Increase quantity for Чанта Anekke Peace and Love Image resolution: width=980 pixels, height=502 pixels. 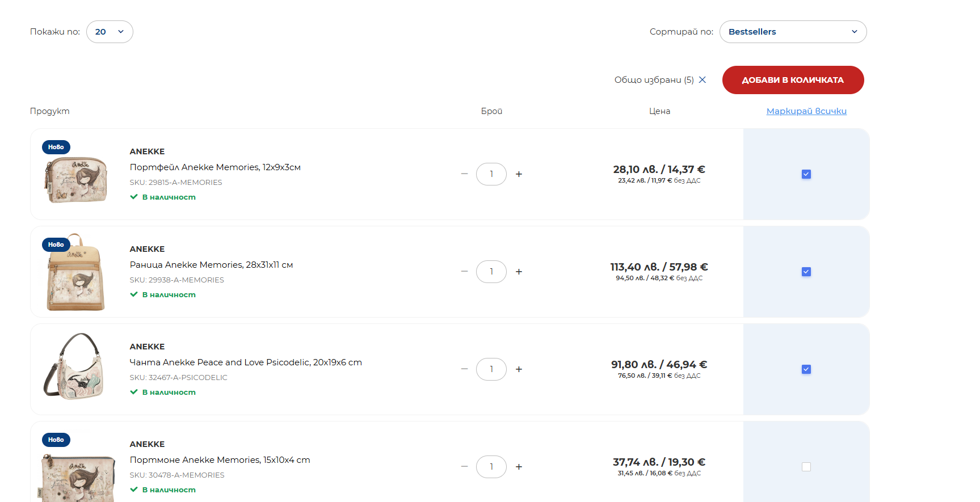click(x=519, y=369)
